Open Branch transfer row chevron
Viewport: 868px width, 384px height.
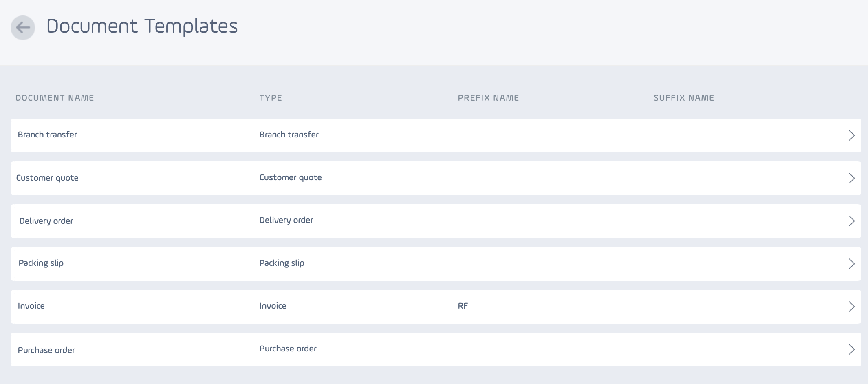coord(851,135)
